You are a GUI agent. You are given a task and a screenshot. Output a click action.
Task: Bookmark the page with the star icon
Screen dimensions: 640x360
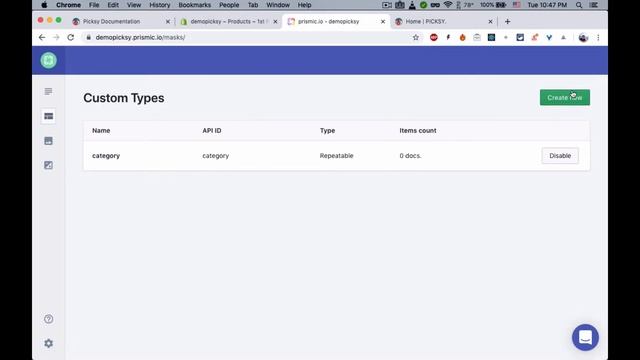pos(416,38)
